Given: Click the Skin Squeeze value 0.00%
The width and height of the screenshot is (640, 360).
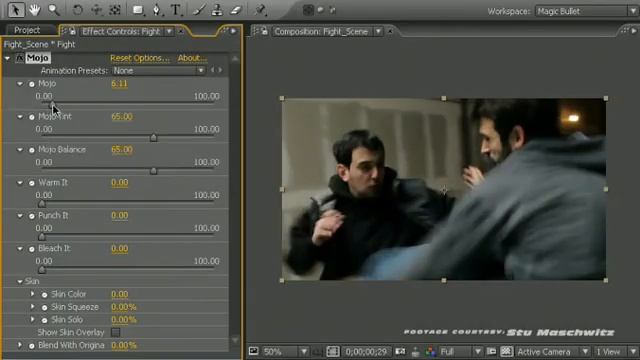Looking at the screenshot, I should 124,307.
